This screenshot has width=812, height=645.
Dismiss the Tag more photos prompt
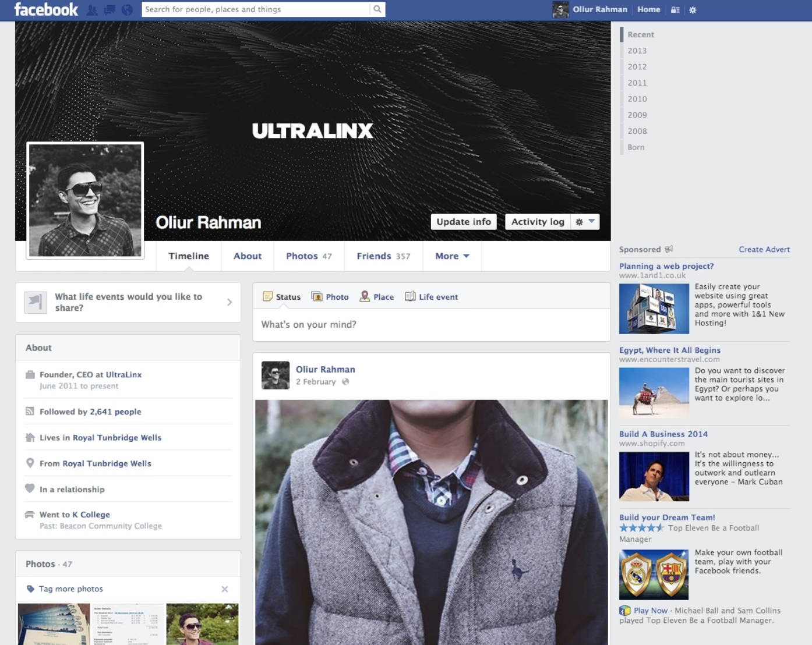coord(225,589)
